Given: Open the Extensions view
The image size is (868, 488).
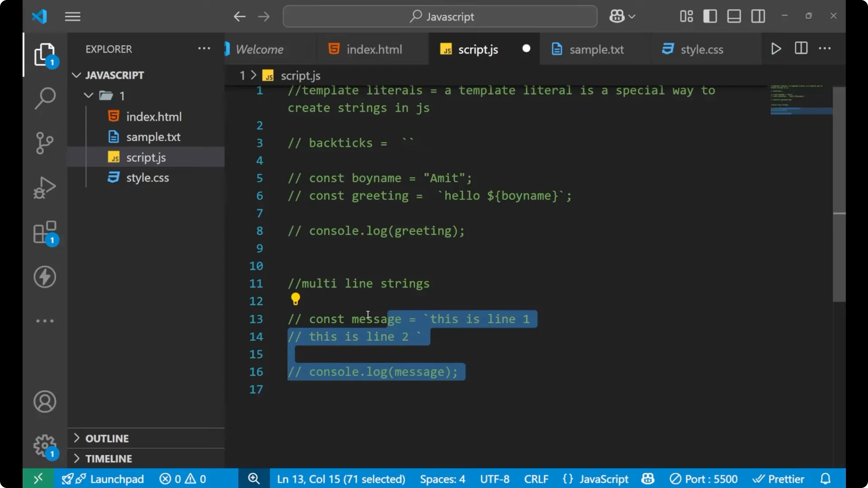Looking at the screenshot, I should (45, 232).
